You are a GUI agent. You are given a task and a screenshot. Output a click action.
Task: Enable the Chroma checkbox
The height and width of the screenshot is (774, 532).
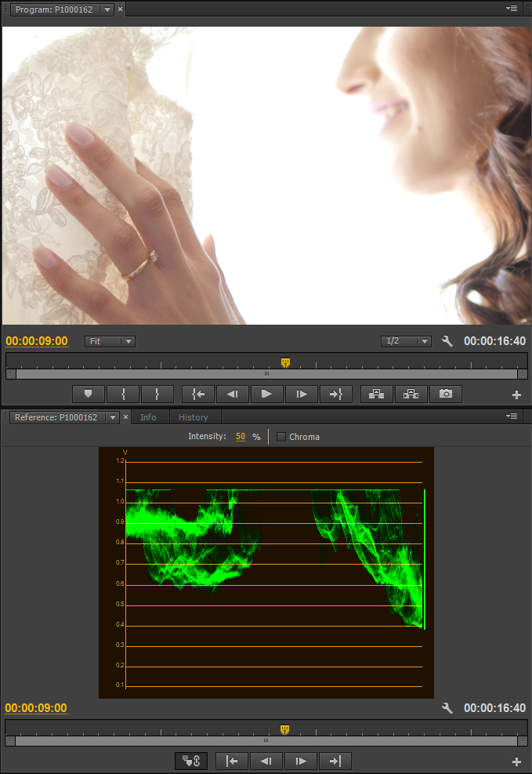pyautogui.click(x=281, y=437)
